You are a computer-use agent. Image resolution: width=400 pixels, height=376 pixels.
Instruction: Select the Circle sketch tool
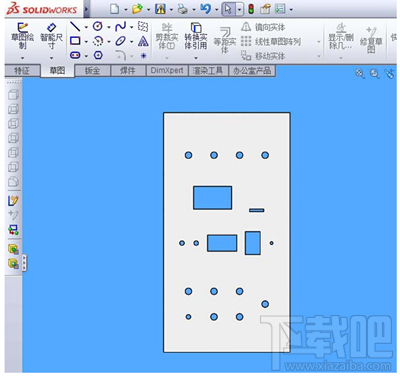[98, 26]
